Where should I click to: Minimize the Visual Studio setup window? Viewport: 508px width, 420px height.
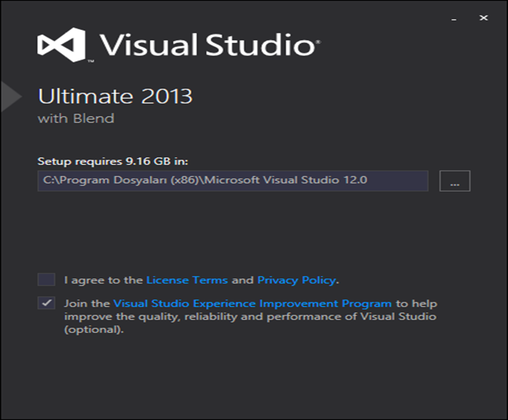click(454, 19)
